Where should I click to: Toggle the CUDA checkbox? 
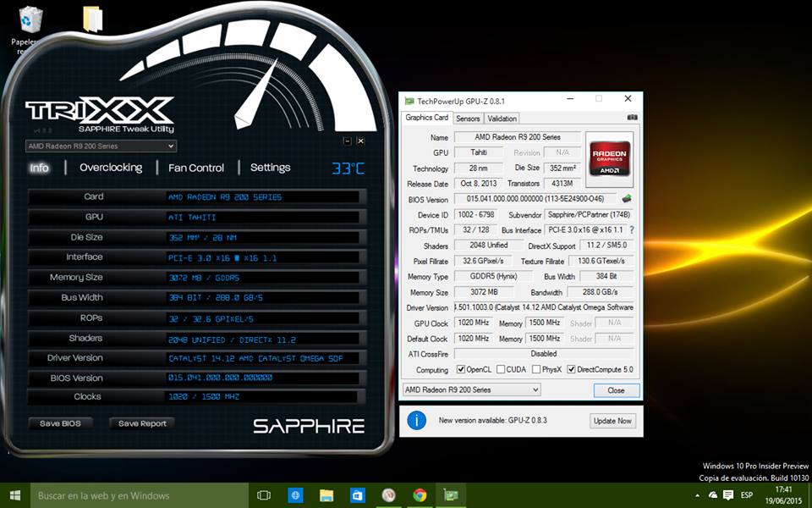coord(501,369)
